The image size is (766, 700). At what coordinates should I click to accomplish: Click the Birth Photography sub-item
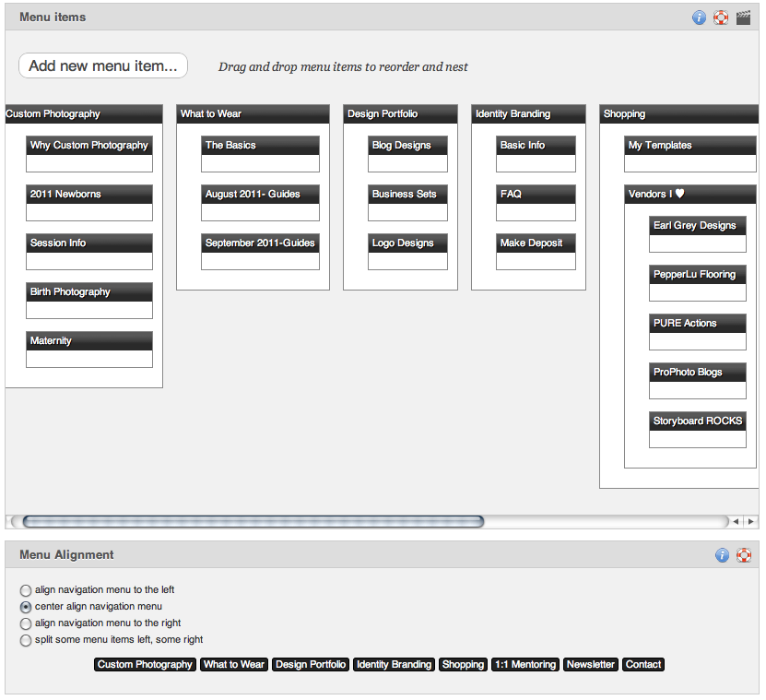(x=89, y=291)
